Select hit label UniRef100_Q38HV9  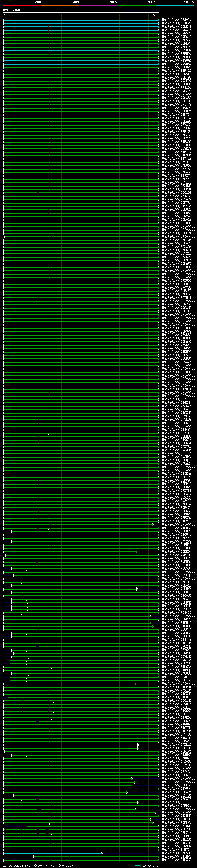click(x=176, y=67)
